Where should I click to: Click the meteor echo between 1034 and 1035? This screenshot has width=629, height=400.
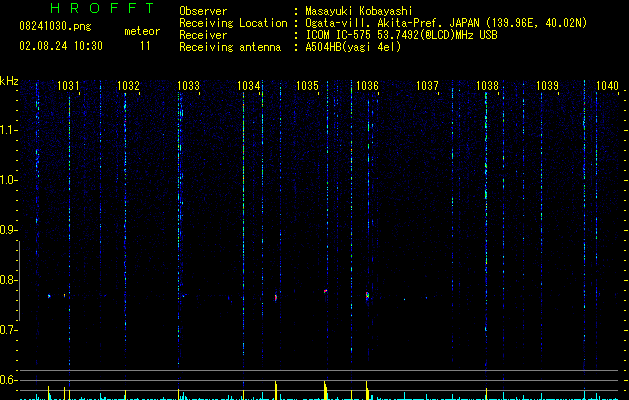point(276,298)
